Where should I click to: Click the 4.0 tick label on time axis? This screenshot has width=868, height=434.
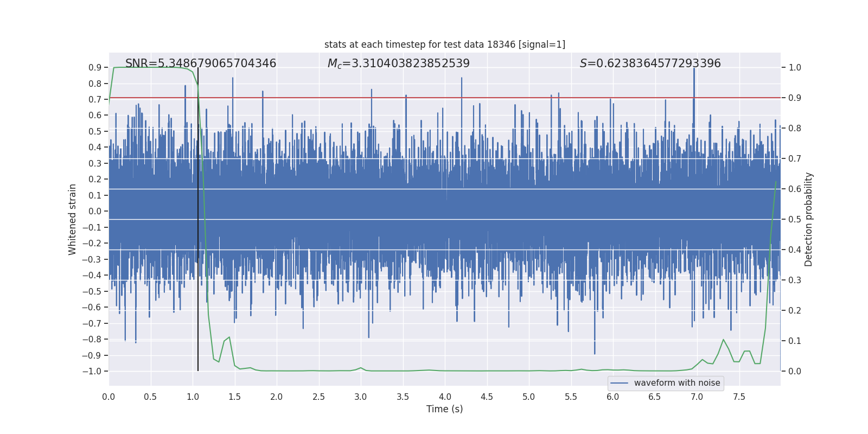445,397
